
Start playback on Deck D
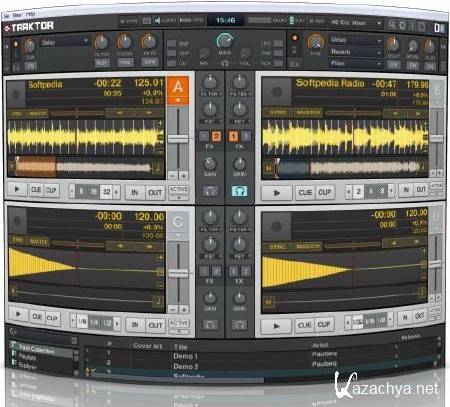(x=276, y=326)
